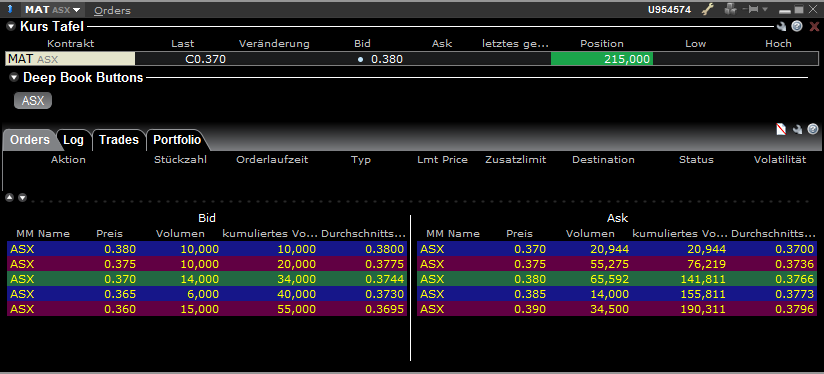Click MM Name header in Bid book

coord(43,234)
